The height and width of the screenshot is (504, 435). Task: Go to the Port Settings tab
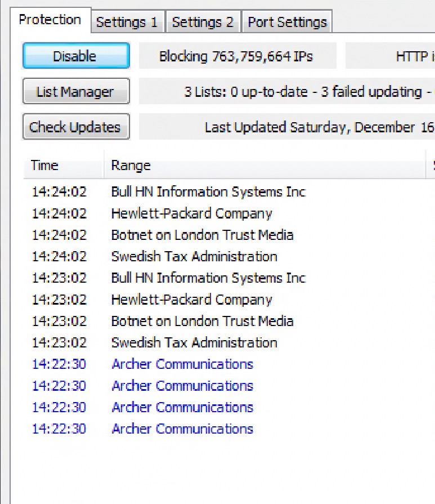click(x=287, y=23)
